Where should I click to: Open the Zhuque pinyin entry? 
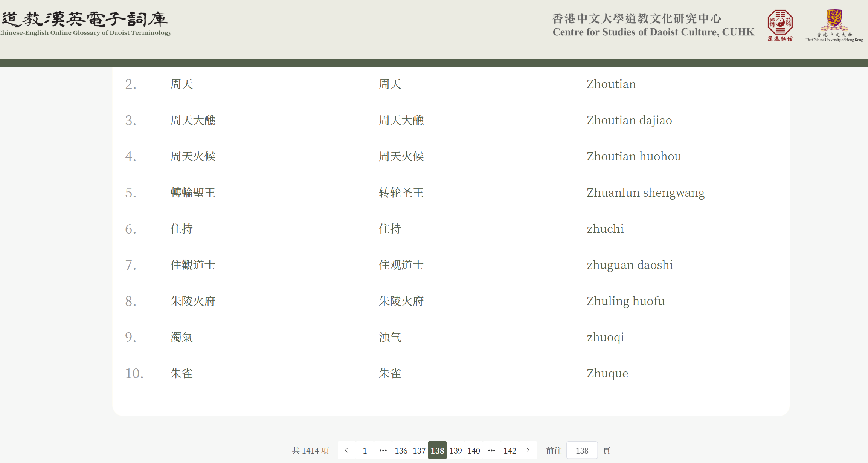(607, 373)
